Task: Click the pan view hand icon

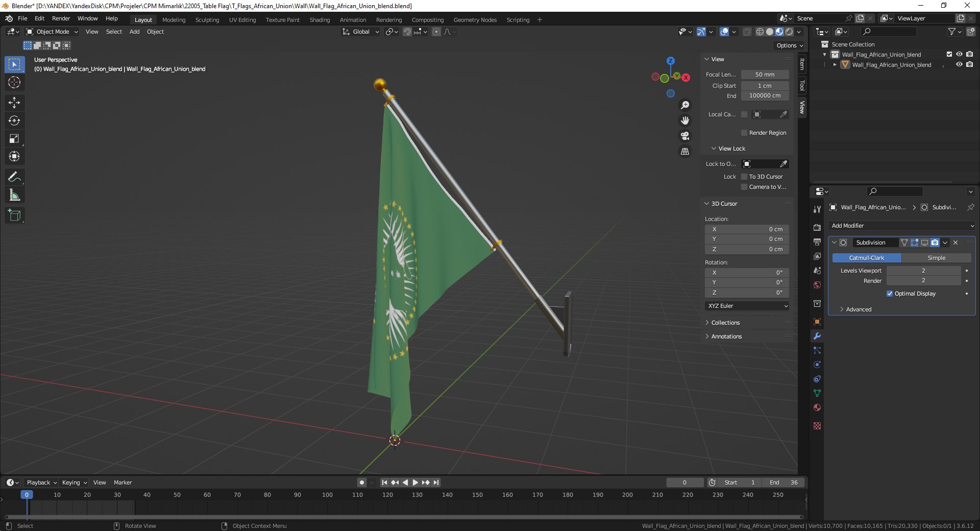Action: (685, 120)
